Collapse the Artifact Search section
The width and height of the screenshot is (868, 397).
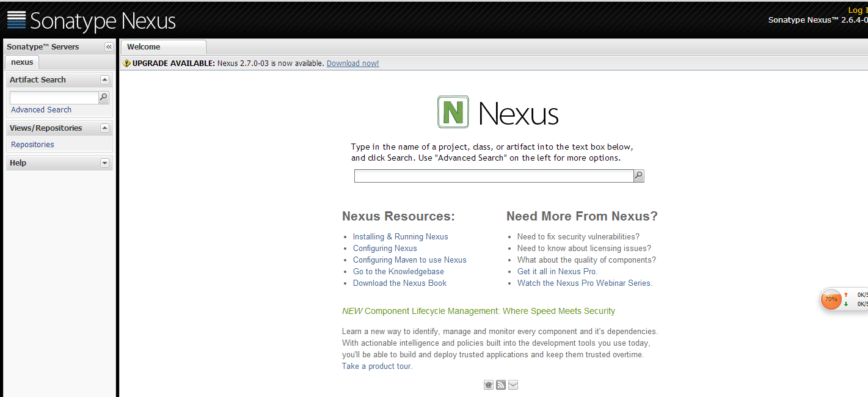point(104,80)
